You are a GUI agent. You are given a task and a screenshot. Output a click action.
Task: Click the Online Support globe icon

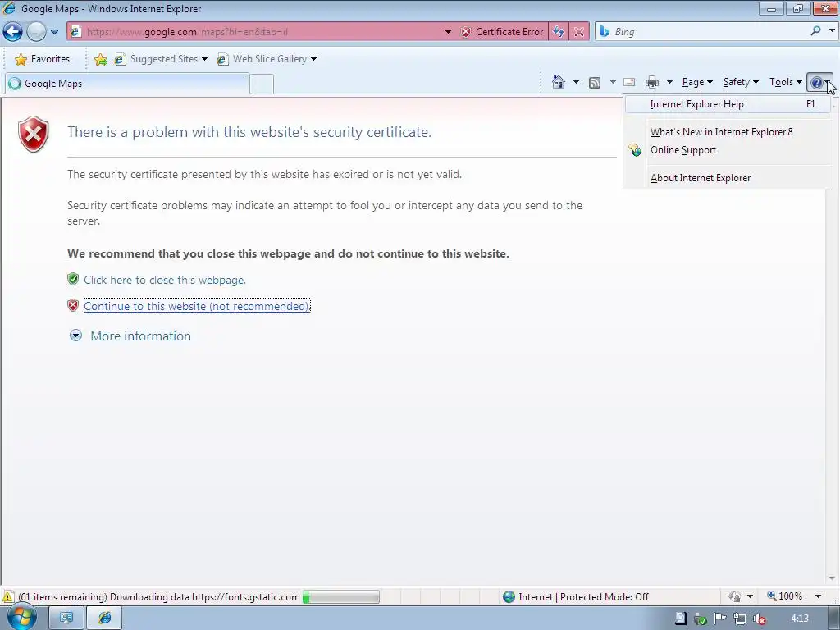pyautogui.click(x=635, y=150)
